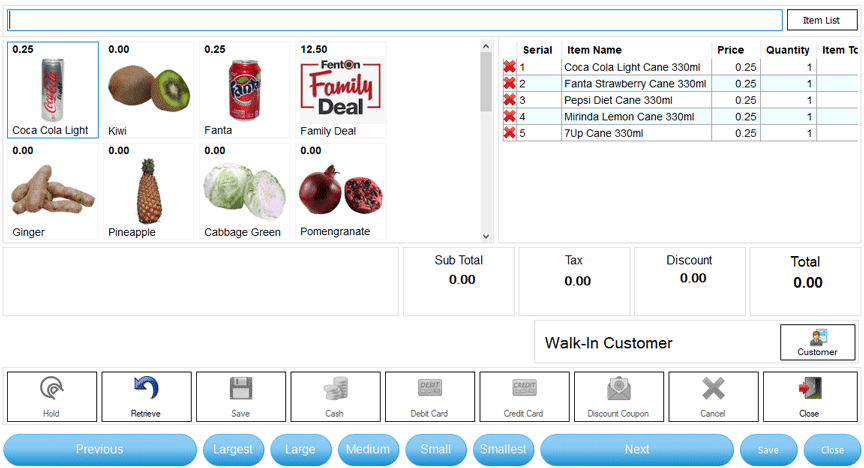Sort by Item Name column header
This screenshot has width=864, height=468.
tap(636, 50)
